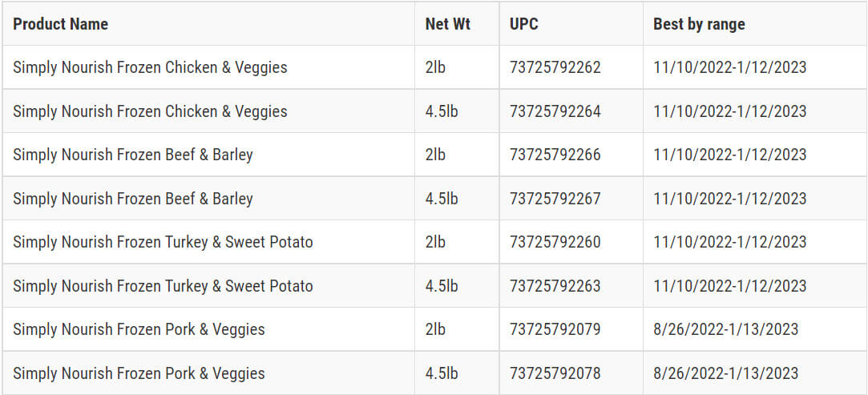Click UPC cell 73725792079
Screen dimensions: 868x395
(x=555, y=329)
